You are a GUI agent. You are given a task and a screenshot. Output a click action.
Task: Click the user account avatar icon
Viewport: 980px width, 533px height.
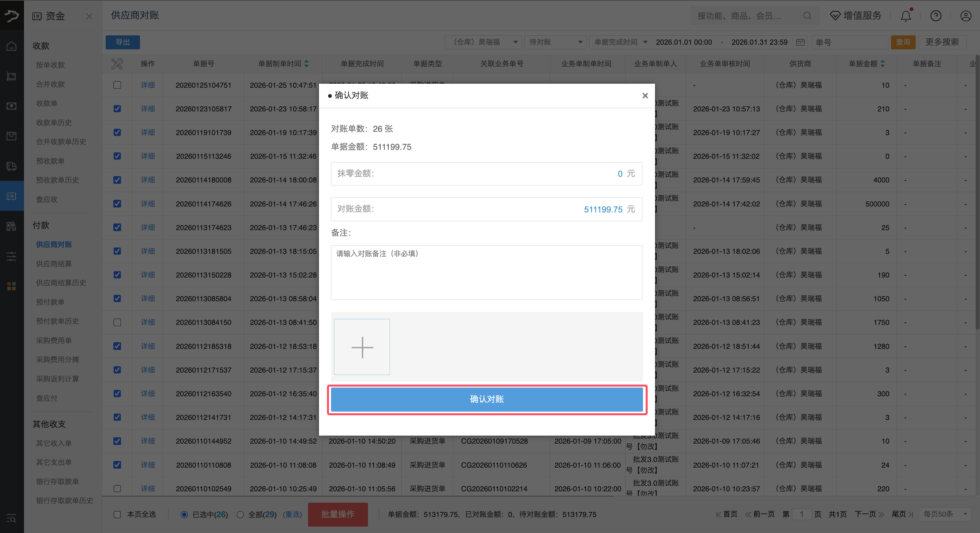966,16
